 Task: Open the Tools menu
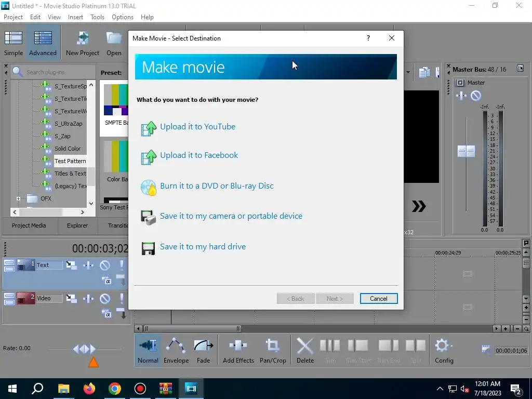[97, 17]
